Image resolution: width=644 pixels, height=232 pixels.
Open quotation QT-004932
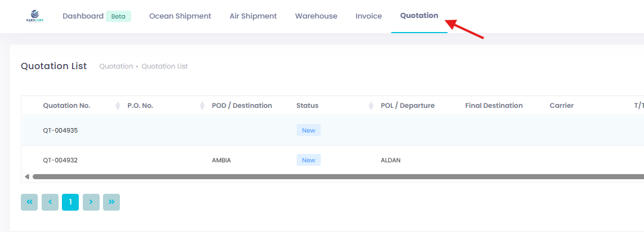pos(60,160)
